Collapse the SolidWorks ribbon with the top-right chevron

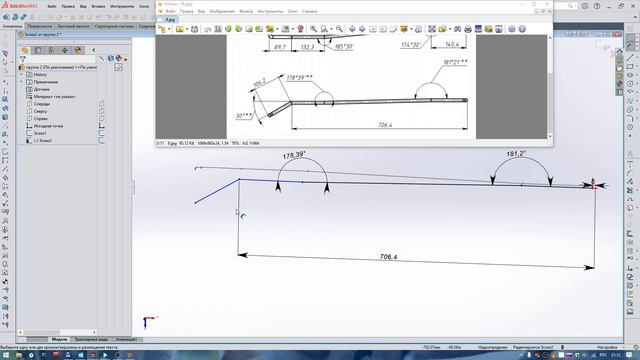click(636, 17)
